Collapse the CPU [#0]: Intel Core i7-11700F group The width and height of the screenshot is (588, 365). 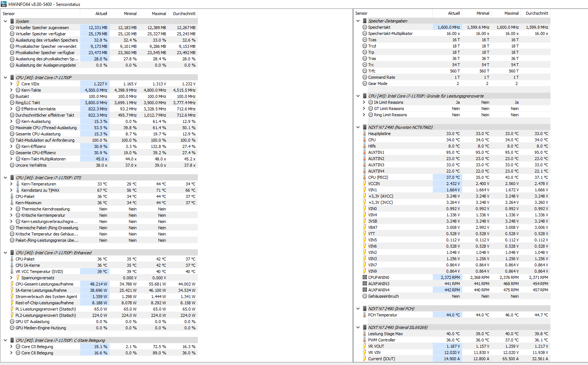coord(5,78)
